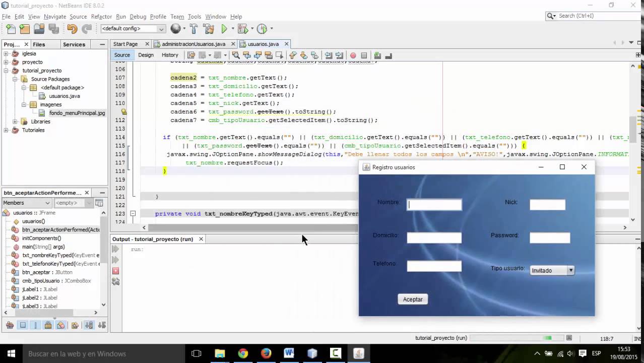Screen dimensions: 644x363
Task: Toggle Javadoc window icon in Navigator header
Action: [99, 203]
